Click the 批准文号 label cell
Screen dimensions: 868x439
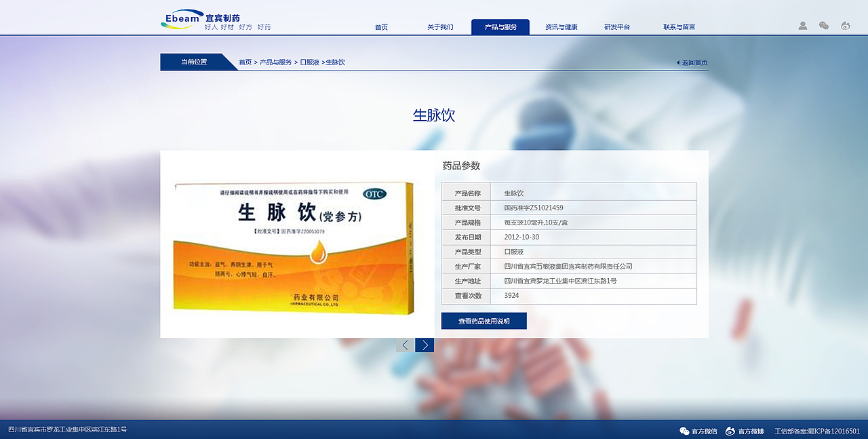(467, 208)
